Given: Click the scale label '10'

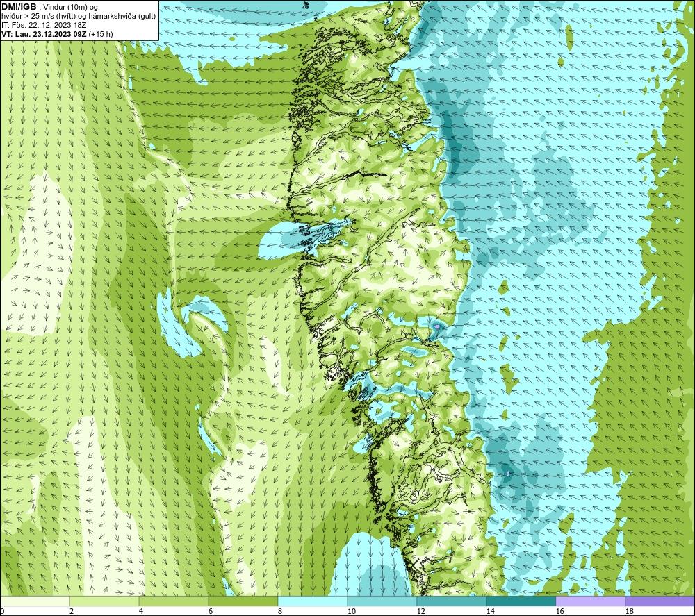Looking at the screenshot, I should (351, 612).
